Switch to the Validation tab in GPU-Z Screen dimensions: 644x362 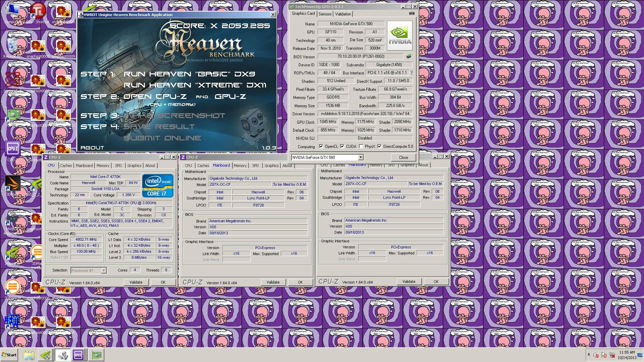point(343,14)
